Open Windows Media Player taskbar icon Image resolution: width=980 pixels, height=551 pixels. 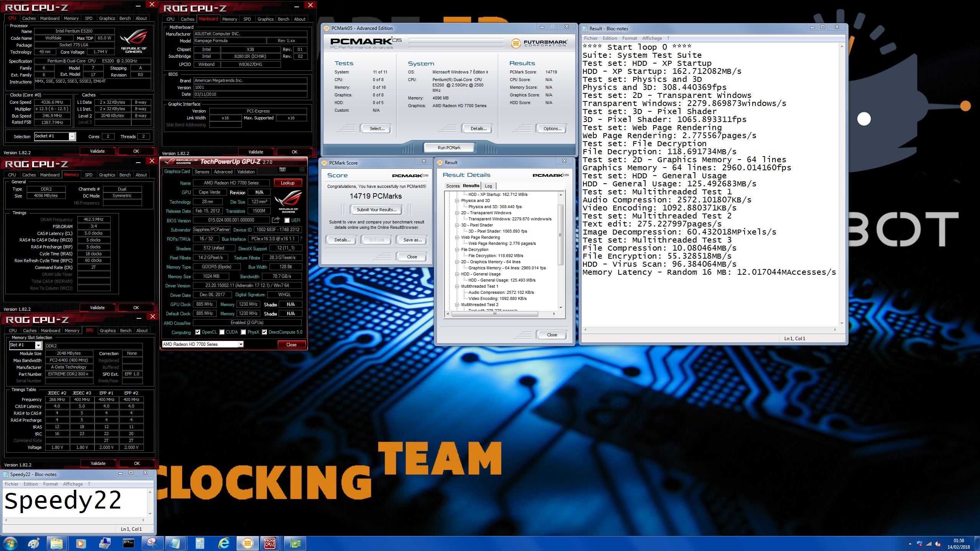click(x=80, y=543)
